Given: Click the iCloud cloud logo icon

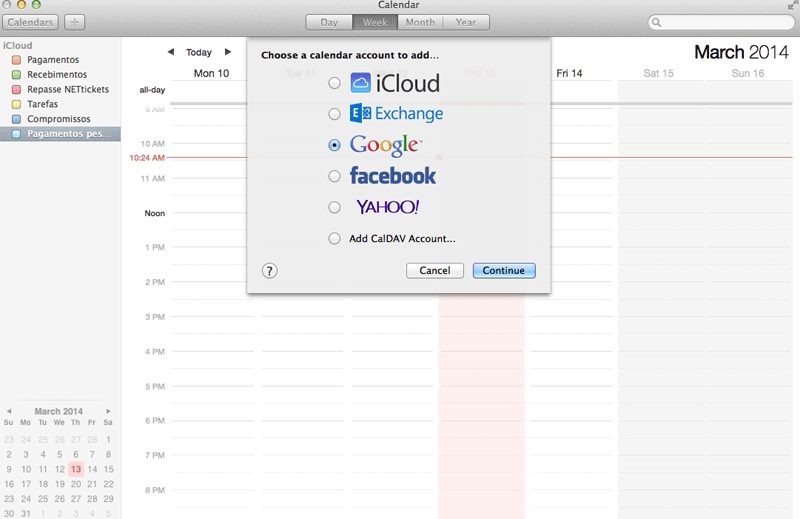Looking at the screenshot, I should pos(360,83).
